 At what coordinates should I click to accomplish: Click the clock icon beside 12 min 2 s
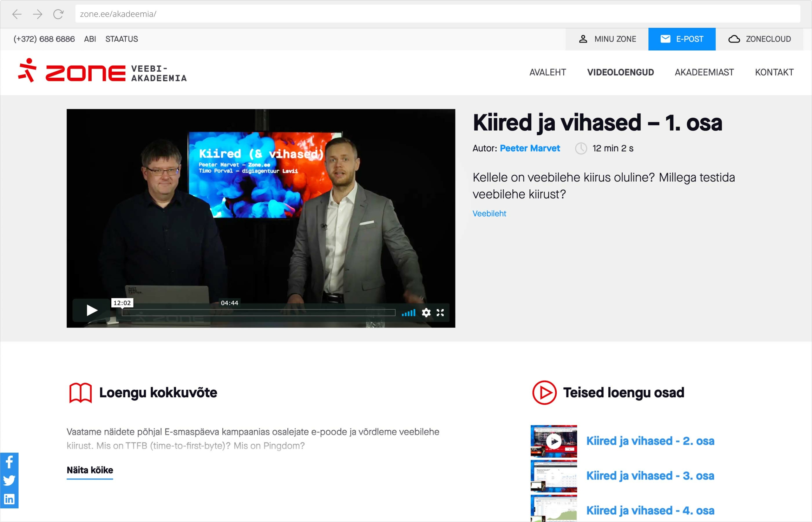pos(581,148)
